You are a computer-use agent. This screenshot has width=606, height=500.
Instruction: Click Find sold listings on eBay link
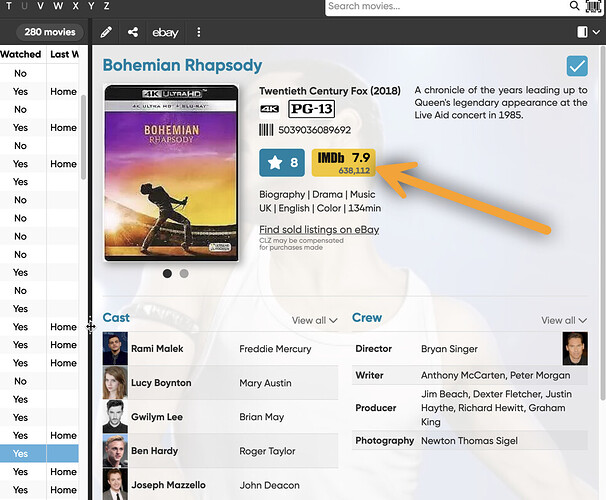(319, 230)
